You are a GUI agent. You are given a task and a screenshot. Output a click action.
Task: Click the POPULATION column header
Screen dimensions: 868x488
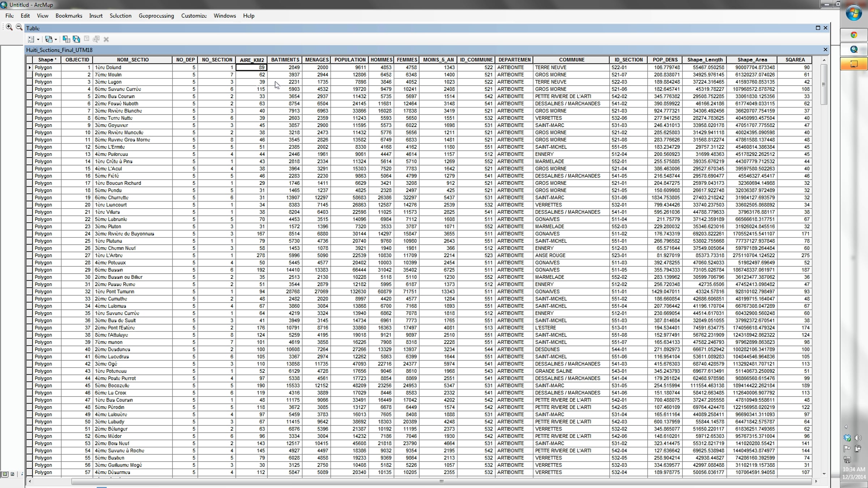tap(350, 60)
